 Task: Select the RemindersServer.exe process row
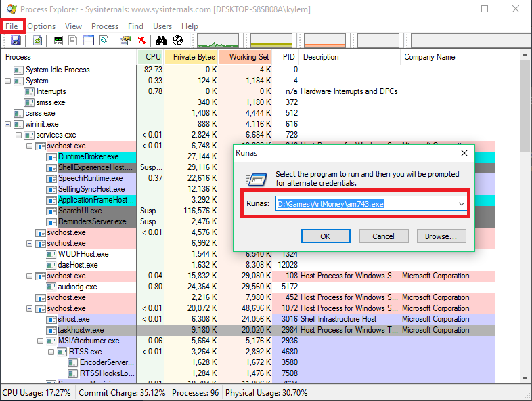248,222
